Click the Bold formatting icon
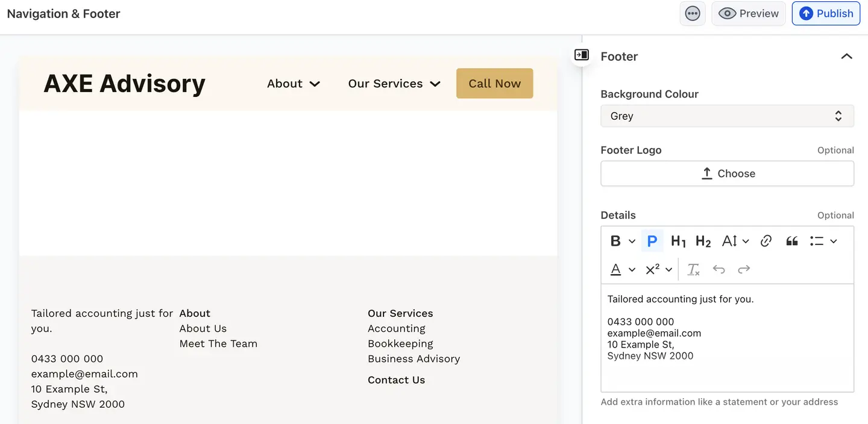Viewport: 868px width, 424px height. (615, 241)
